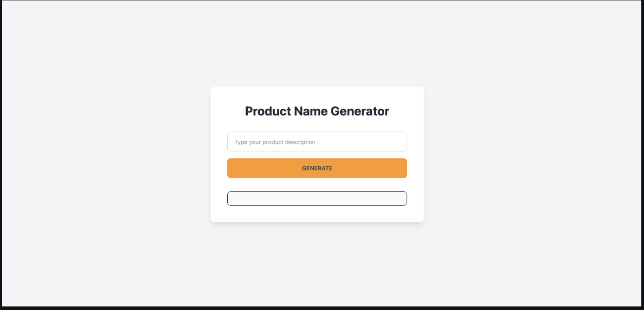Click the center of the GENERATE button
This screenshot has height=310, width=644.
[317, 168]
